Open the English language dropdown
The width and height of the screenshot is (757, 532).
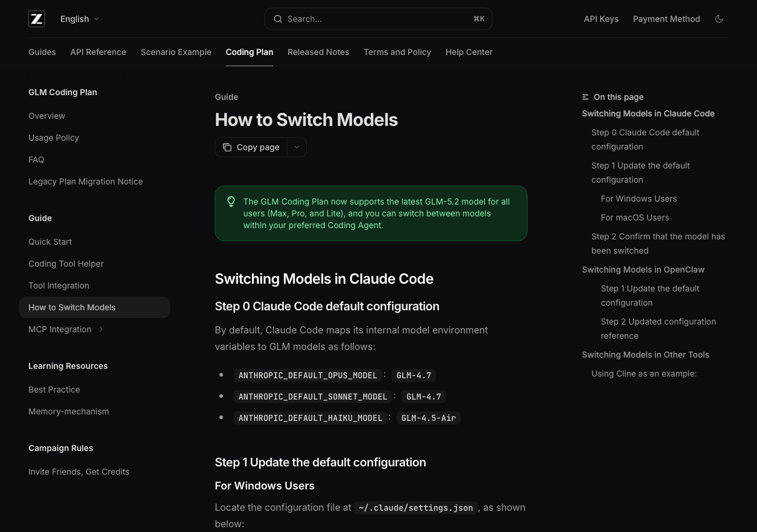pos(80,19)
